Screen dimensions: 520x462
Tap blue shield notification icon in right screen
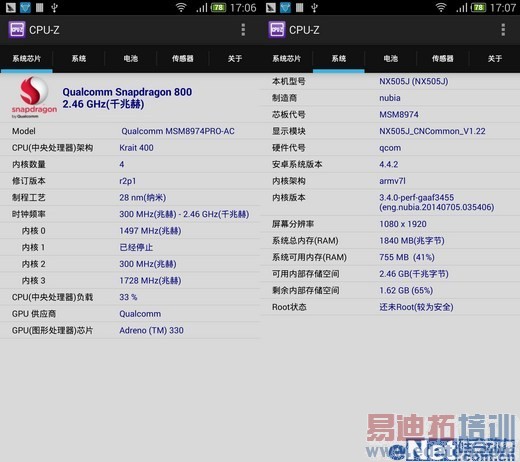(285, 7)
